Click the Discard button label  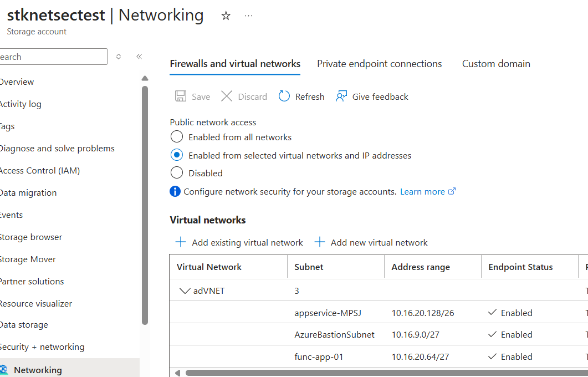point(253,97)
